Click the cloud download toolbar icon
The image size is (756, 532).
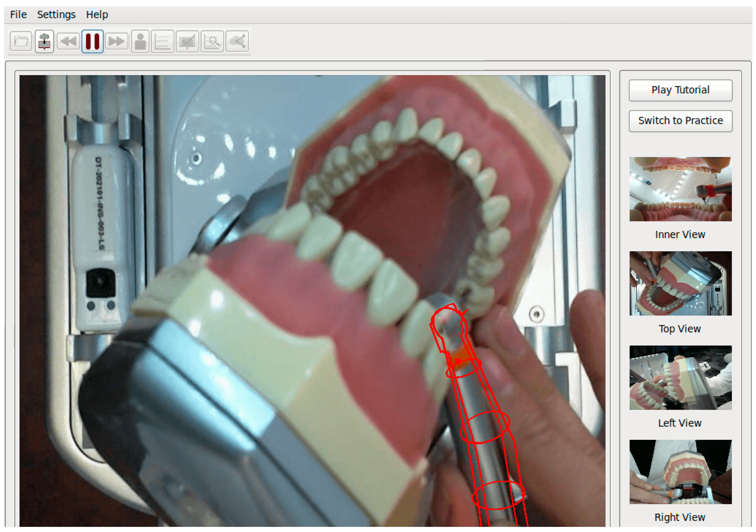45,41
